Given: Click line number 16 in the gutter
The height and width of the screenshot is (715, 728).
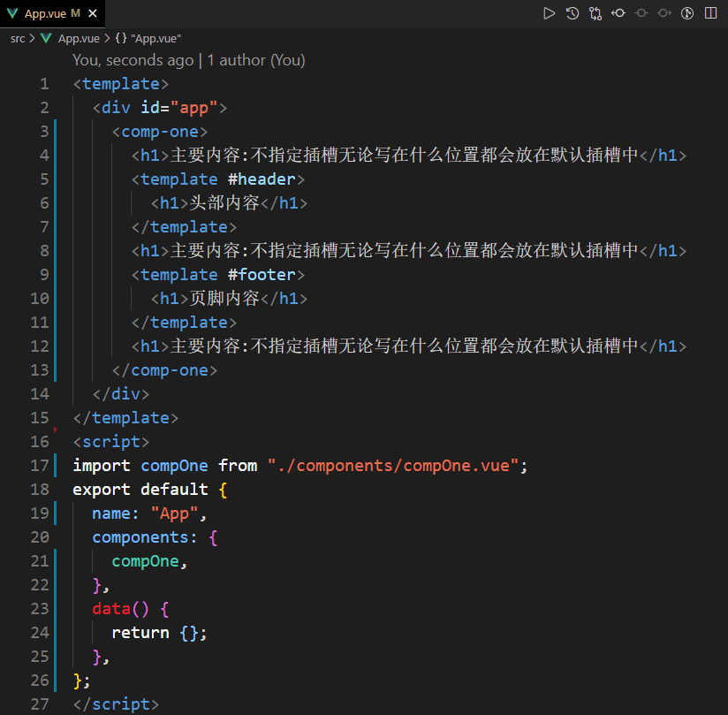Looking at the screenshot, I should click(x=40, y=442).
